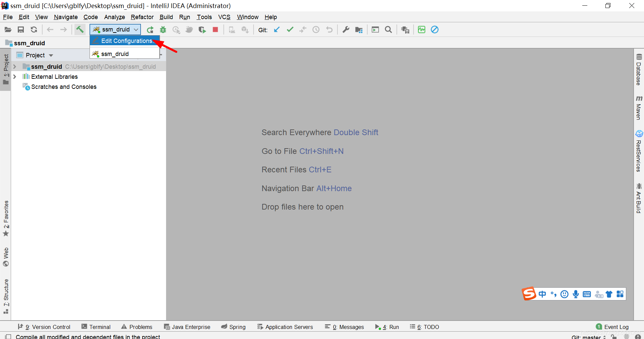
Task: Click the Git master branch selector
Action: [589, 337]
